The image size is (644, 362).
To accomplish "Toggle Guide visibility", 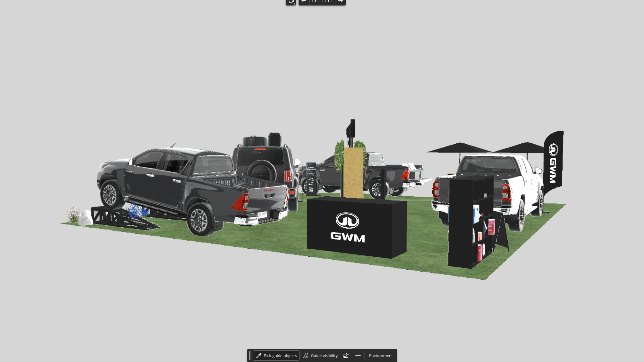I will coord(321,356).
